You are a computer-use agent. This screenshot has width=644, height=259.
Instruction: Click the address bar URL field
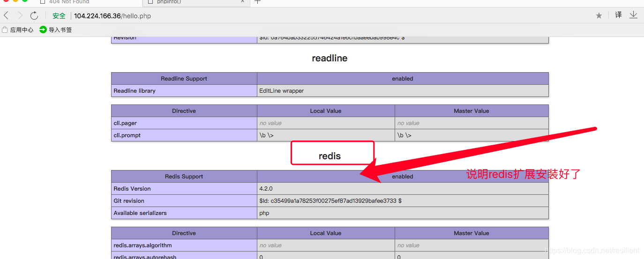tap(112, 15)
